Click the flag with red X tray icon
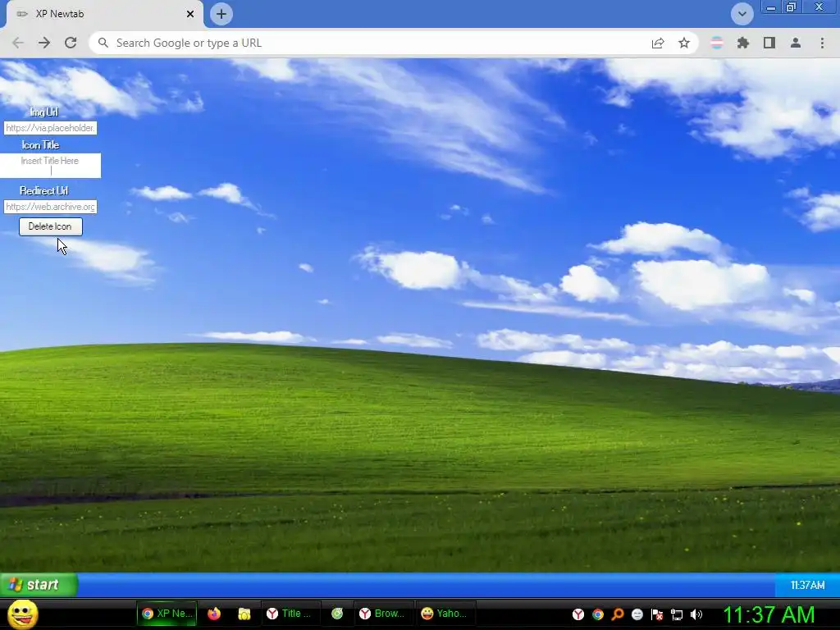Image resolution: width=840 pixels, height=630 pixels. pyautogui.click(x=657, y=614)
